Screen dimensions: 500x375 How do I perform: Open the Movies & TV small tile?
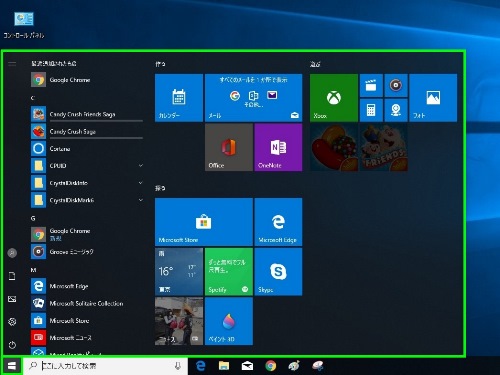(x=371, y=85)
